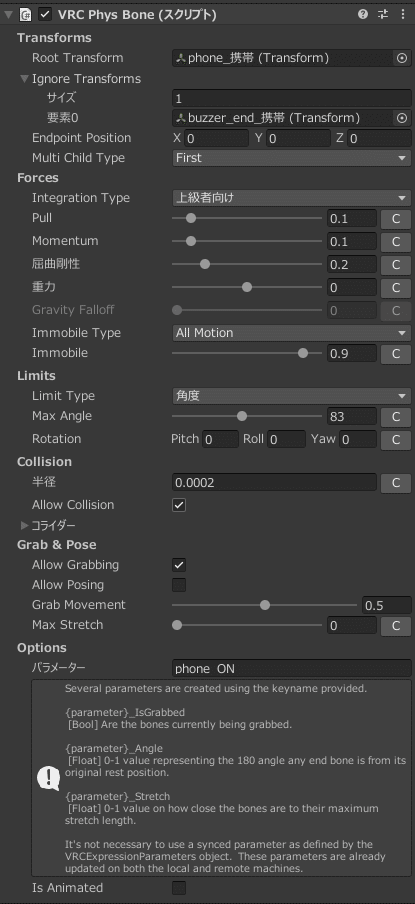
Task: Enable the Allow Posing checkbox
Action: tap(179, 585)
